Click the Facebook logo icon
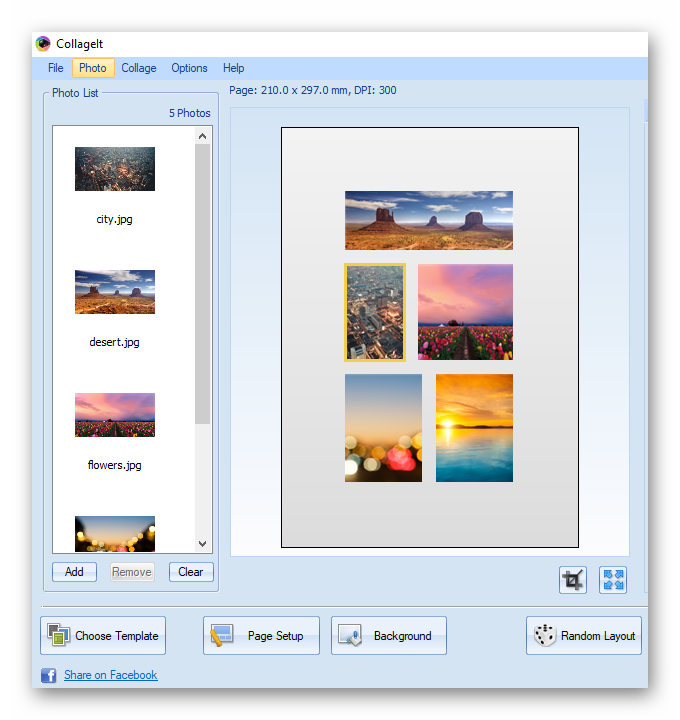Screen dimensions: 680x720 click(48, 675)
